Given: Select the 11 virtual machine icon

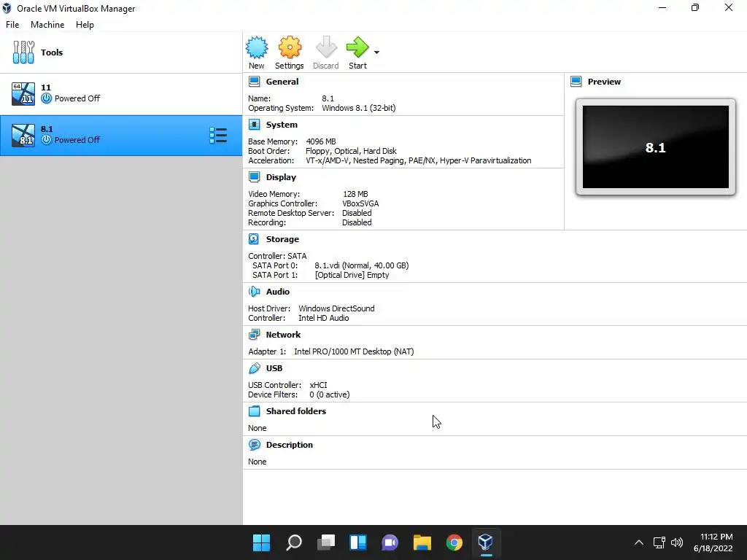Looking at the screenshot, I should (23, 93).
